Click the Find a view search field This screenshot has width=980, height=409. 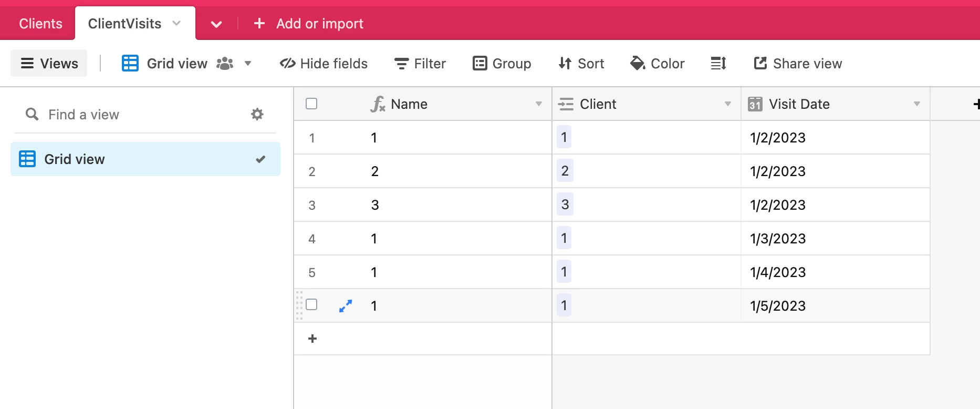click(137, 115)
